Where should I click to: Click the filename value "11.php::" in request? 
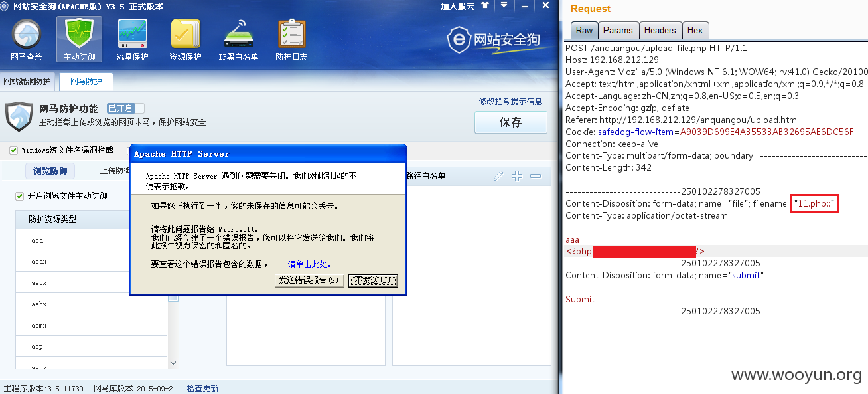pyautogui.click(x=814, y=204)
